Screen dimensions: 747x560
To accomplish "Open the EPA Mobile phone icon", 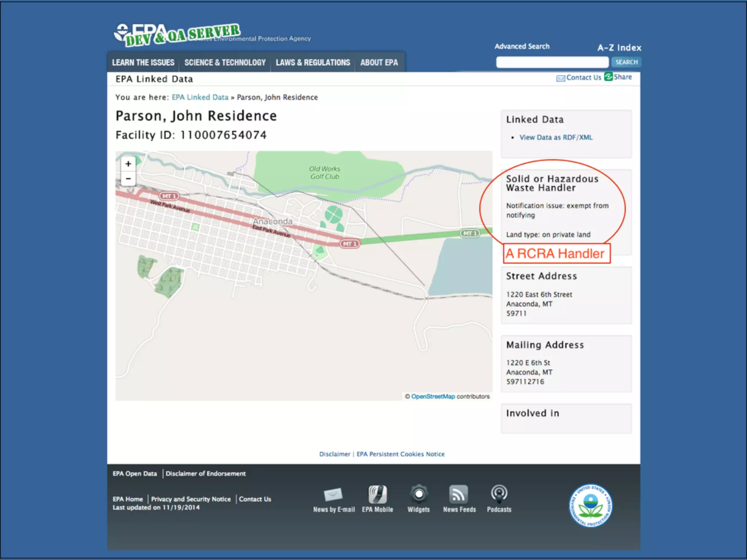I will click(x=377, y=495).
